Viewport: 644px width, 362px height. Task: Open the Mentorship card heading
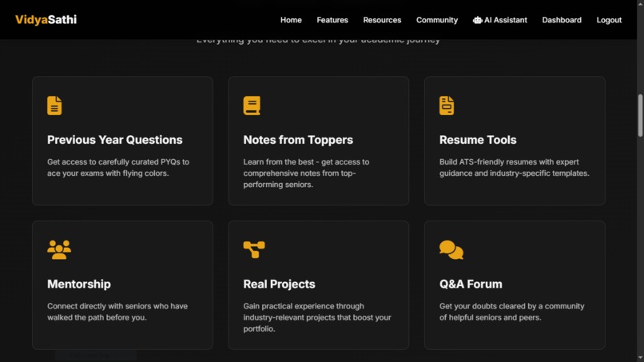pos(79,284)
